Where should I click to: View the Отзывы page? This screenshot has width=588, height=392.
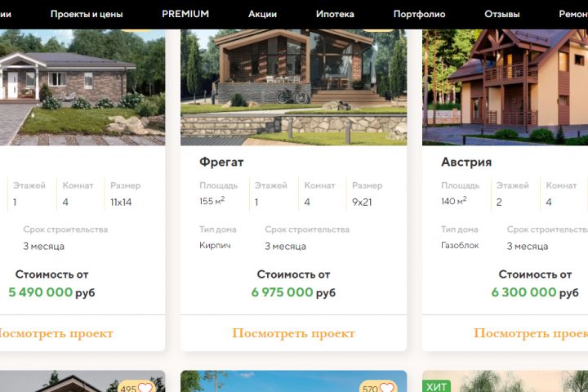tap(502, 14)
